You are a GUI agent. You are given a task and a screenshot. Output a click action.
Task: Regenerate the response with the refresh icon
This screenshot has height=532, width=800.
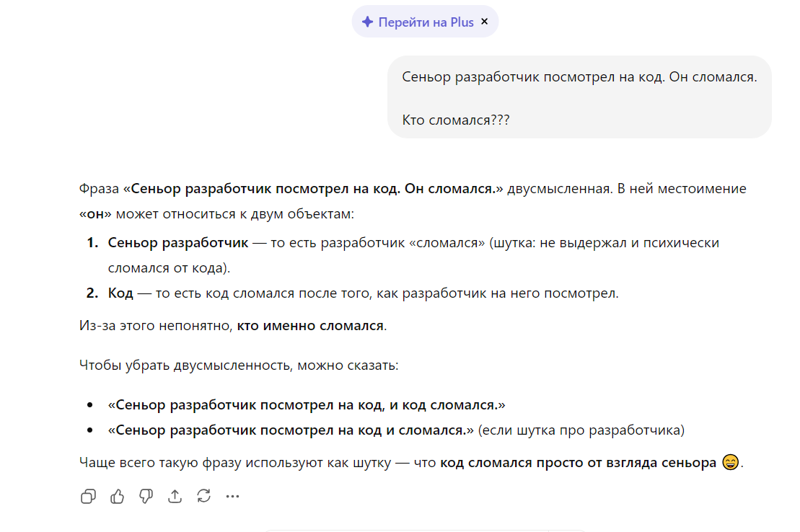(x=203, y=496)
